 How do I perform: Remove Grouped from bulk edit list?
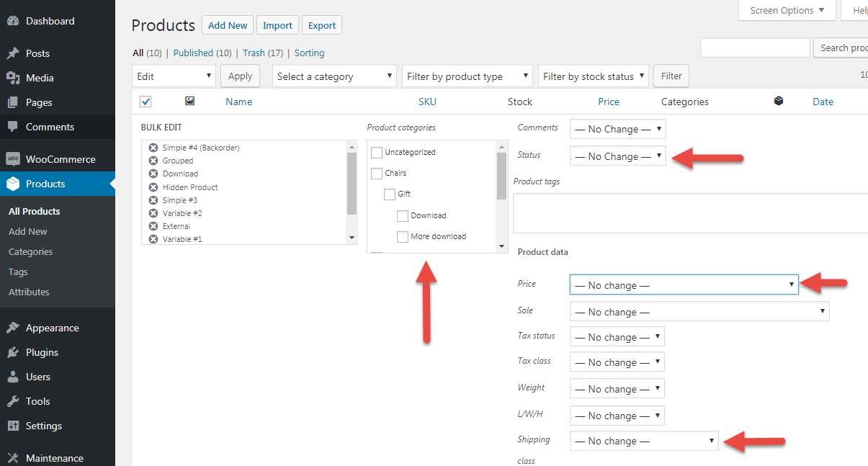point(153,161)
